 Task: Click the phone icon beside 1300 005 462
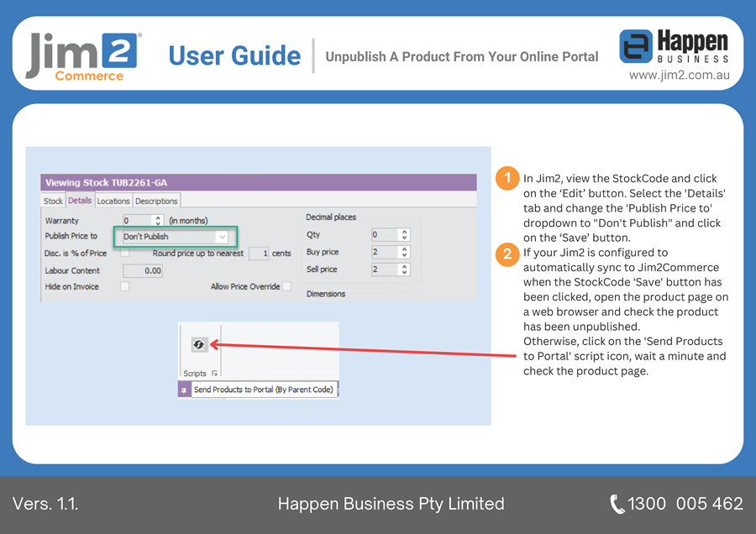pos(617,504)
